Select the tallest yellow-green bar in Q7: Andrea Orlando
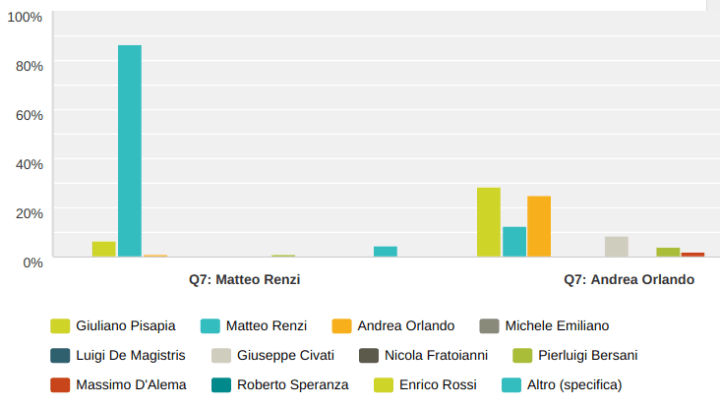The height and width of the screenshot is (406, 720). tap(488, 222)
